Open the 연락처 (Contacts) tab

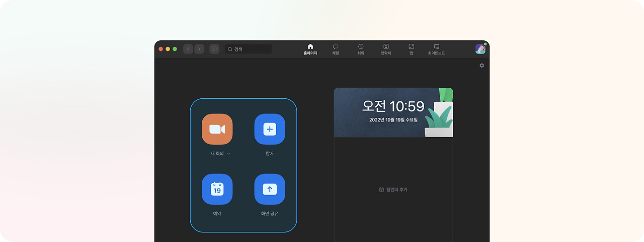(x=386, y=49)
